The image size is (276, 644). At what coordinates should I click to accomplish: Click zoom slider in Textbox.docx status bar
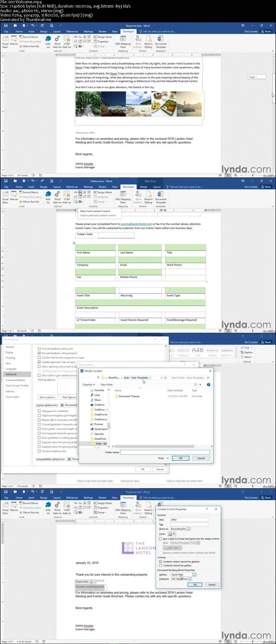click(x=253, y=331)
